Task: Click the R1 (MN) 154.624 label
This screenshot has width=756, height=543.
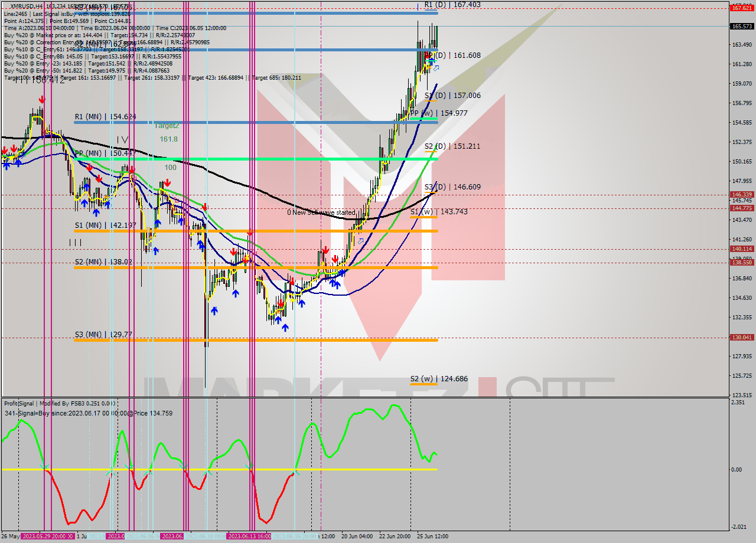Action: (x=105, y=117)
